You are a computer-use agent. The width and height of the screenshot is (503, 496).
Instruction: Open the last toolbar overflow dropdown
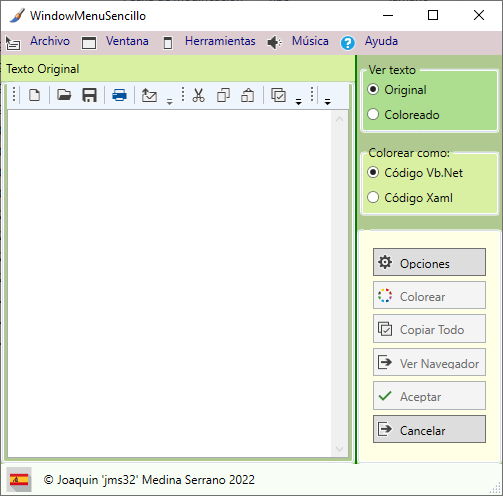(328, 102)
